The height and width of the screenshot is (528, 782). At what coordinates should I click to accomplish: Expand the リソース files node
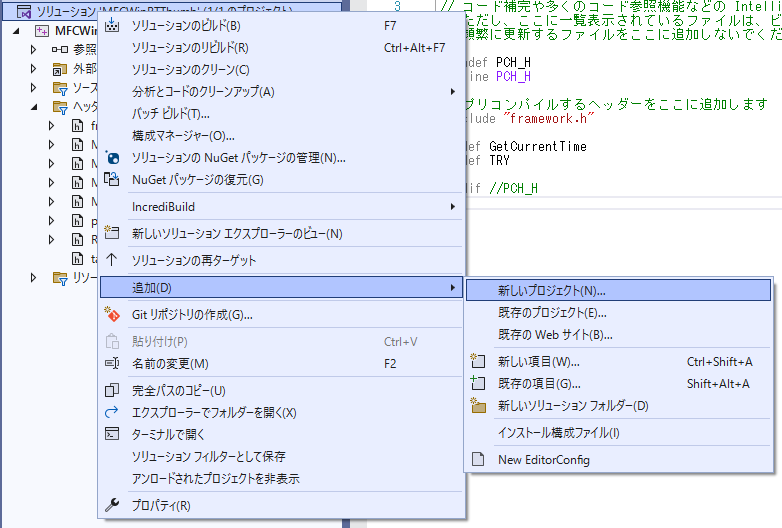[x=33, y=277]
